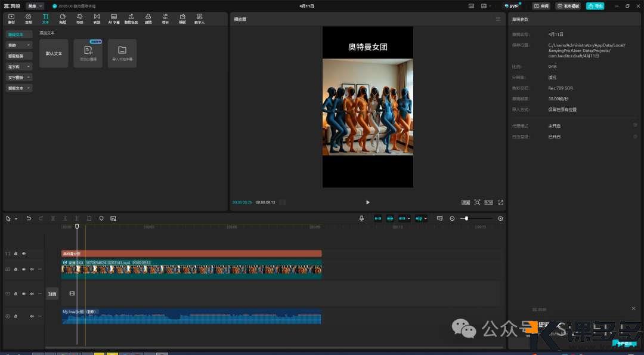Click the 导出 export button

click(595, 6)
